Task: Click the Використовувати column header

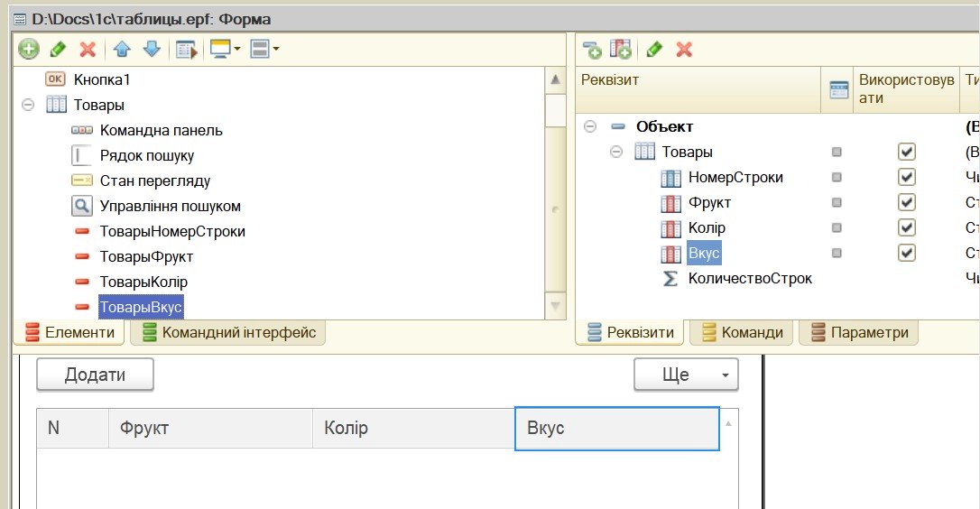Action: coord(906,89)
